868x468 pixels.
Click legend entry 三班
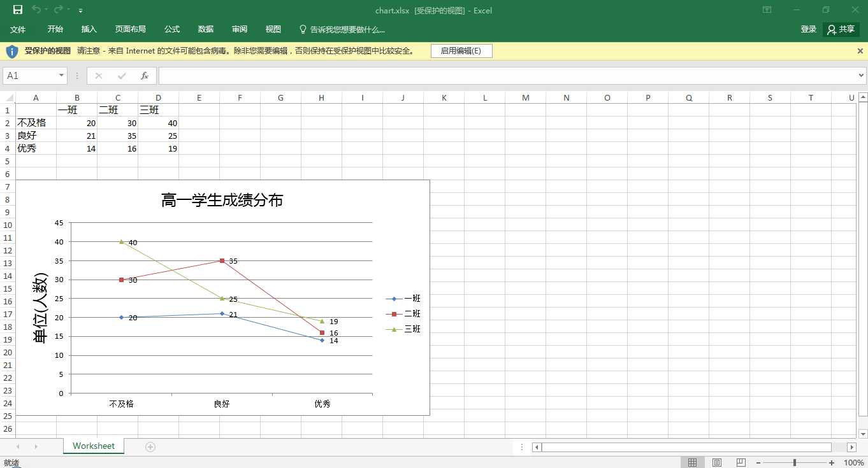pyautogui.click(x=403, y=329)
